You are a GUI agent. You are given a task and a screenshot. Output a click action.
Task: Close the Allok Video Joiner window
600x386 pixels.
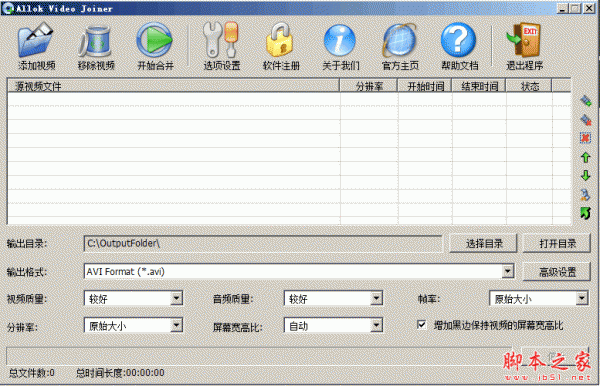tap(589, 8)
